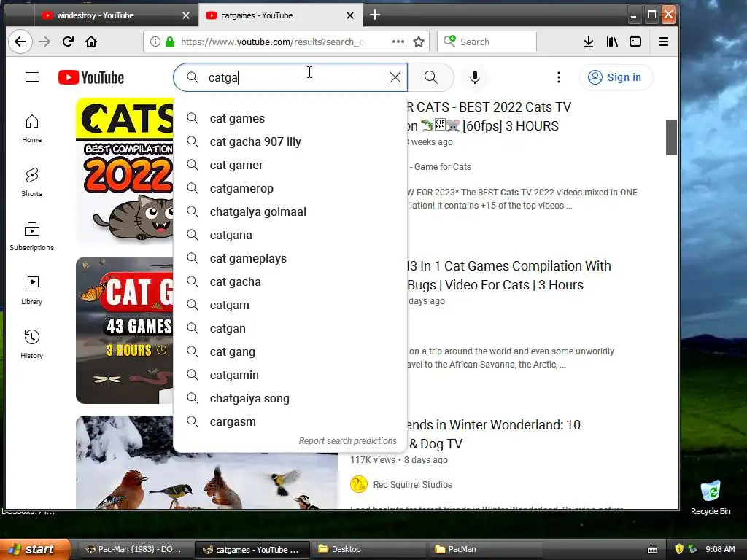
Task: Open the Firefox downloads panel
Action: [x=589, y=42]
